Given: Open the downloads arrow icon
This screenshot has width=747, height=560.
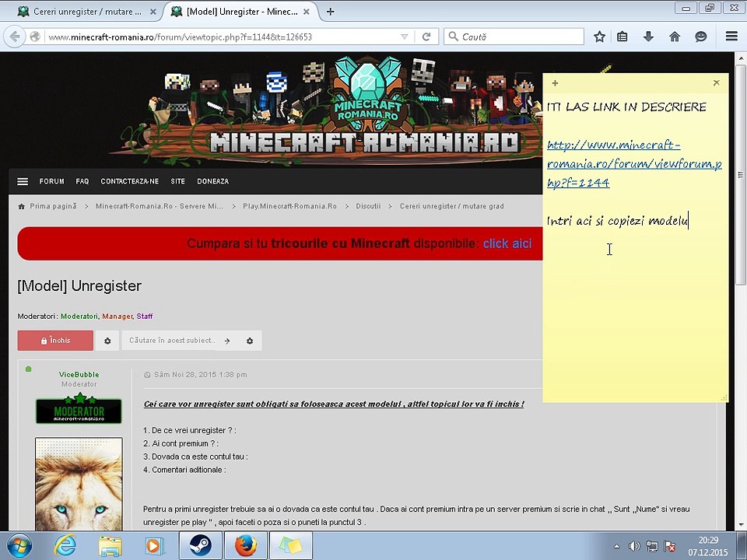Looking at the screenshot, I should (x=648, y=37).
